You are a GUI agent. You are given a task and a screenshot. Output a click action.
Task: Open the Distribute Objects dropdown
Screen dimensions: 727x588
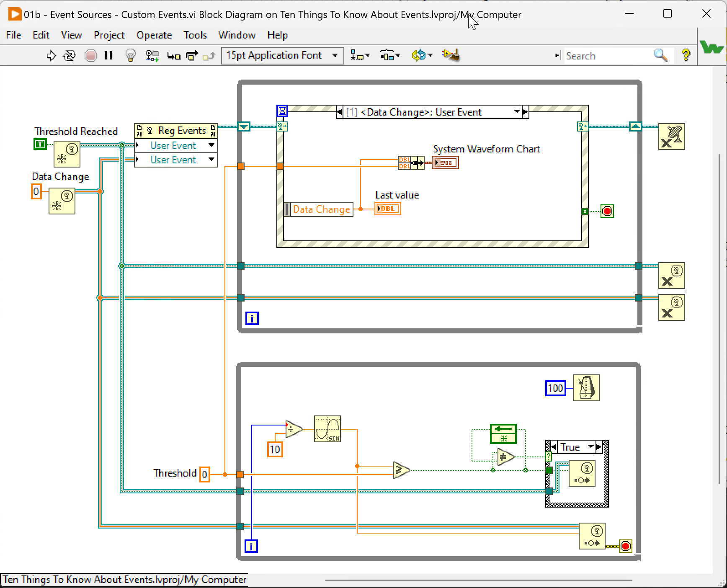coord(390,56)
